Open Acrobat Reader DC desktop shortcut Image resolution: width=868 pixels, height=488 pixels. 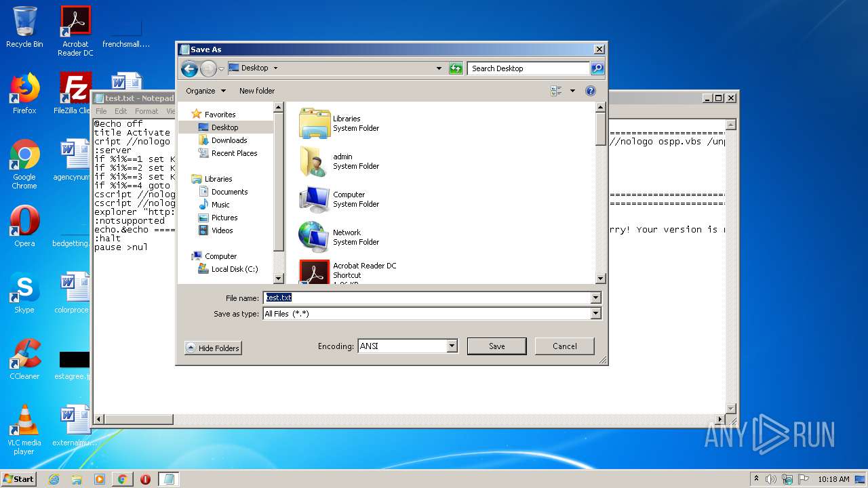coord(75,31)
